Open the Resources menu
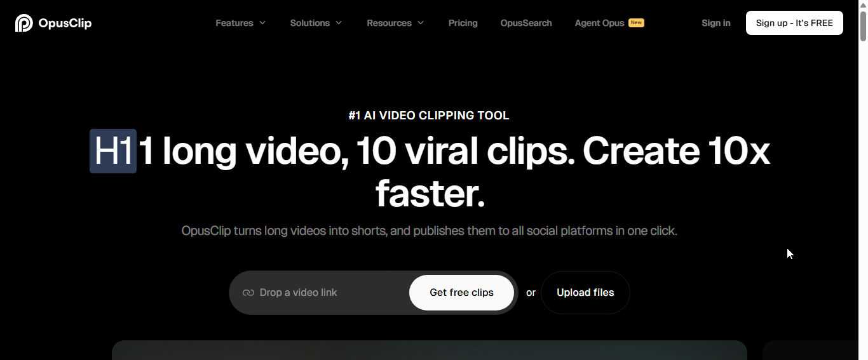 (389, 23)
